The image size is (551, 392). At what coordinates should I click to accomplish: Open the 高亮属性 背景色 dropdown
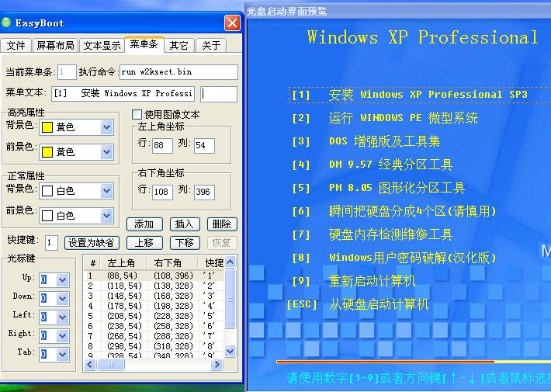[x=106, y=127]
